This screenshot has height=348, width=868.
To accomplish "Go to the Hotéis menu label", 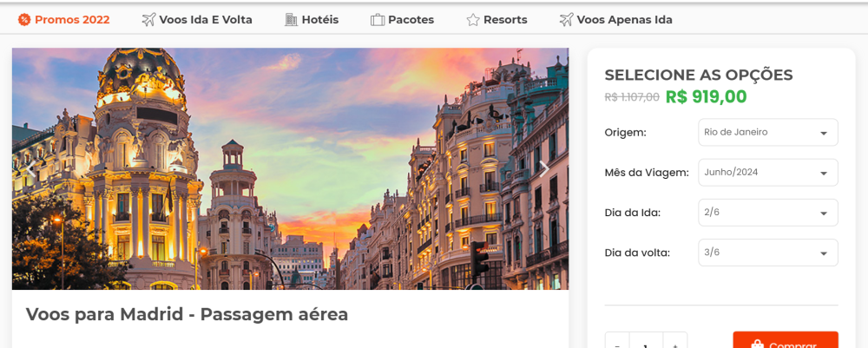I will 319,20.
